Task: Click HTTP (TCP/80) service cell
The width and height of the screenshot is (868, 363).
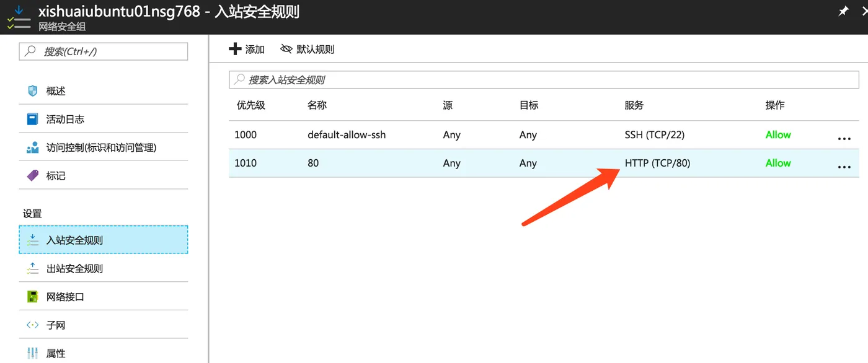Action: tap(657, 163)
